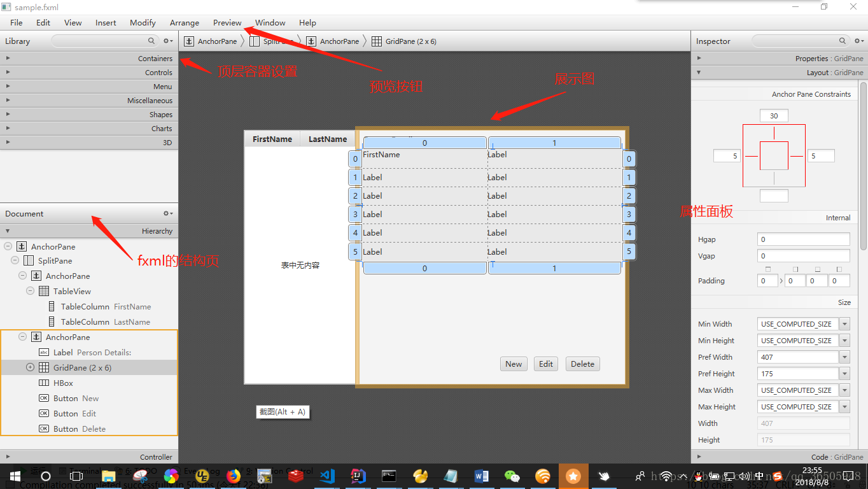Select the Button Edit row in Hierarchy
The width and height of the screenshot is (868, 489).
(88, 414)
